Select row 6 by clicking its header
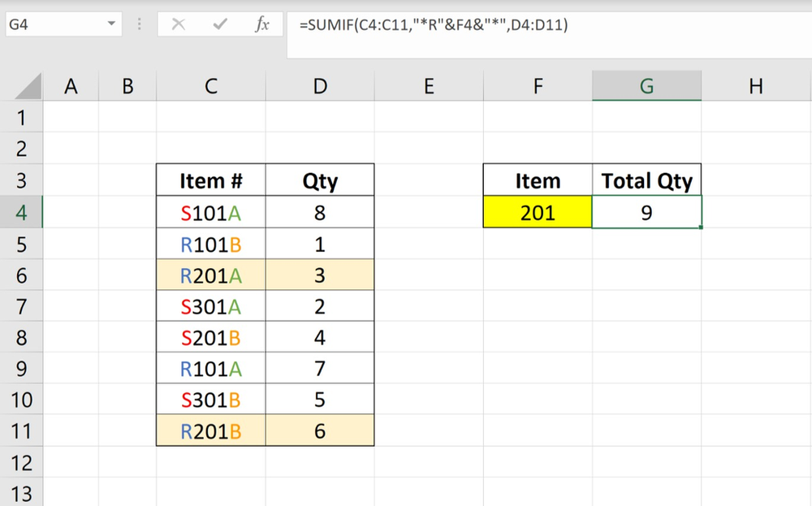 [x=22, y=275]
